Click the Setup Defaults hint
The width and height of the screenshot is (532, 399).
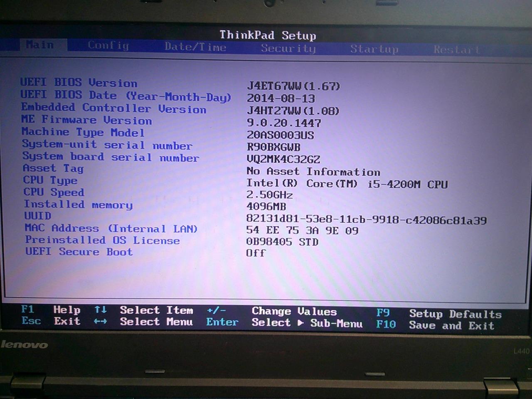455,314
